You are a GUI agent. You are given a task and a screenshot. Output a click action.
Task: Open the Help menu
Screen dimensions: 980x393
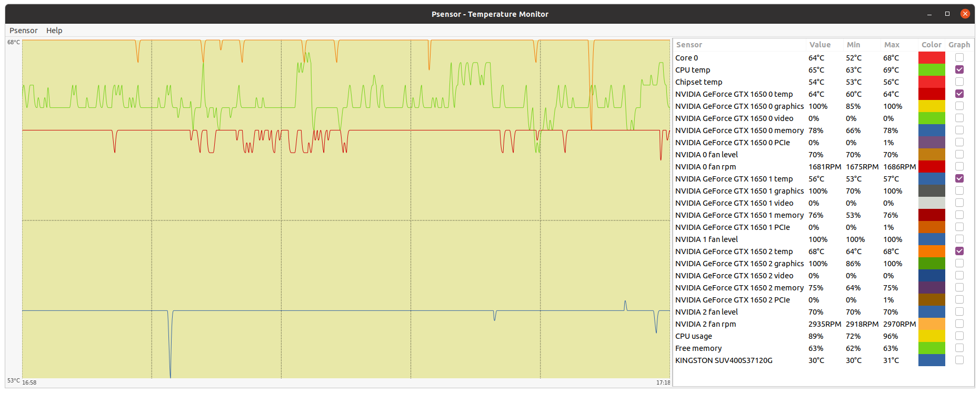click(54, 31)
